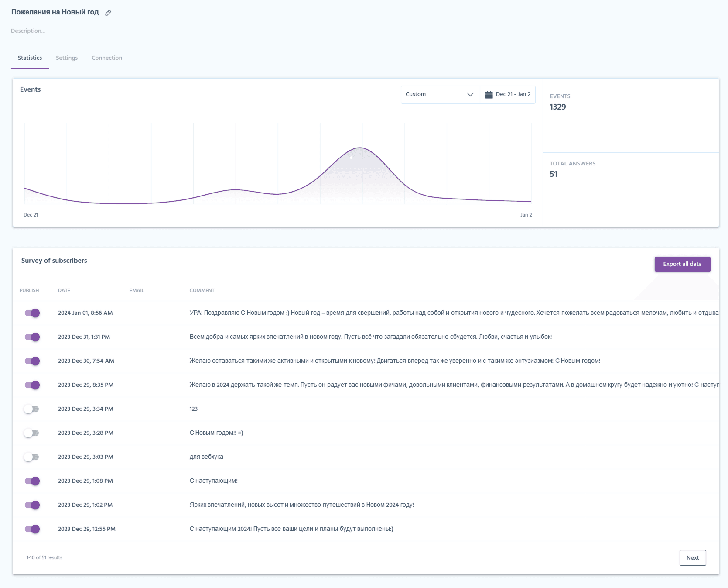Screen dimensions: 728x588
Task: Click the white data point on chart peak
Action: tap(351, 158)
